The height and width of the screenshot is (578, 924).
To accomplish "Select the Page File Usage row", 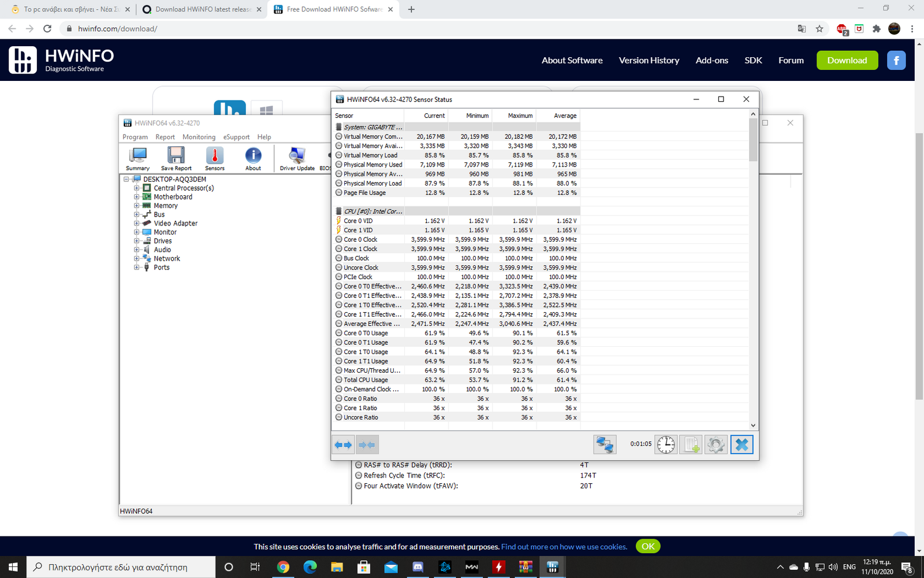I will click(456, 192).
